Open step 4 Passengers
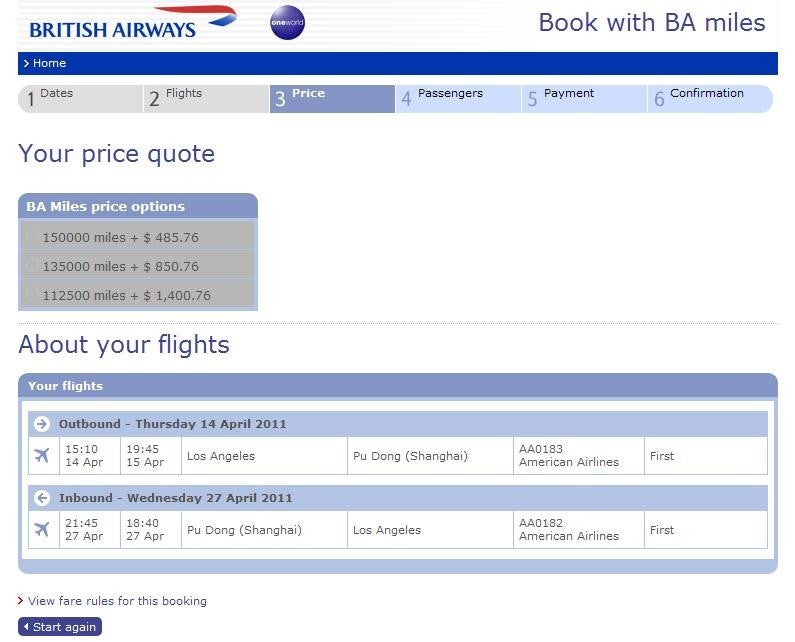 [458, 99]
